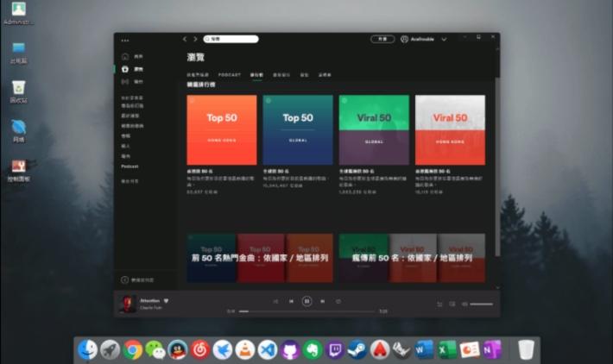This screenshot has width=613, height=364.
Task: Toggle shuffle playback
Action: pyautogui.click(x=275, y=302)
